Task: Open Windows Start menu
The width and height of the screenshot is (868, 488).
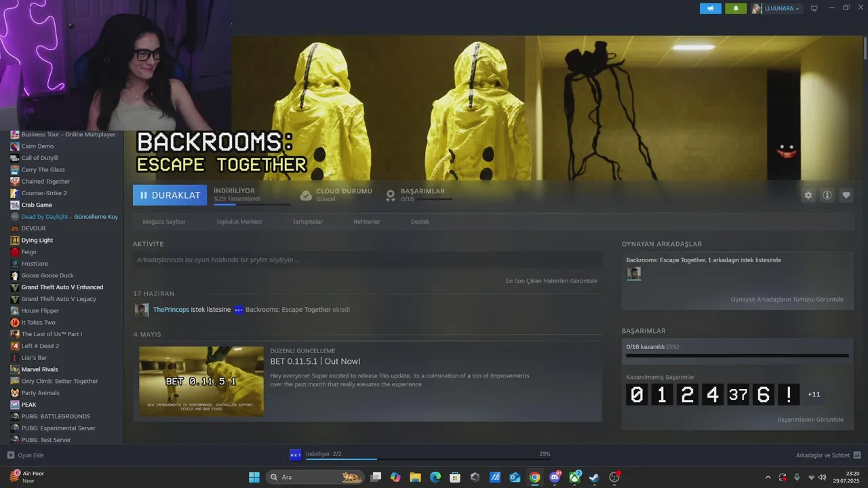Action: click(254, 477)
